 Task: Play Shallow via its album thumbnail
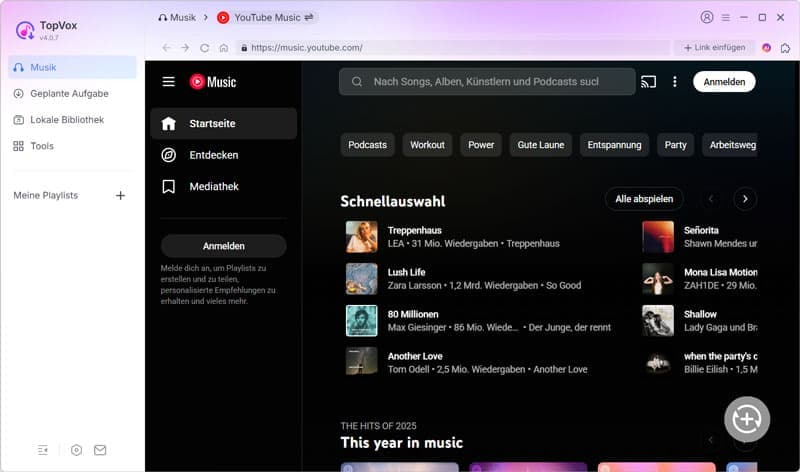click(658, 321)
